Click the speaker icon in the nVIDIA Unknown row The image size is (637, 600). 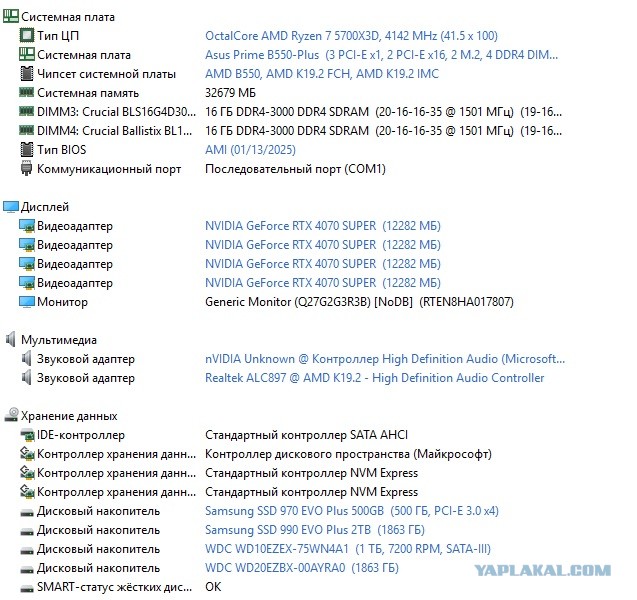(x=26, y=359)
